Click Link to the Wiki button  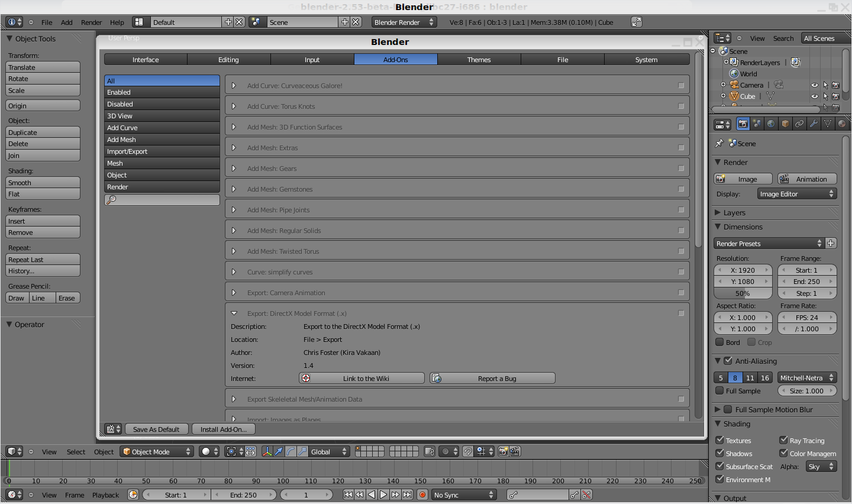[362, 379]
